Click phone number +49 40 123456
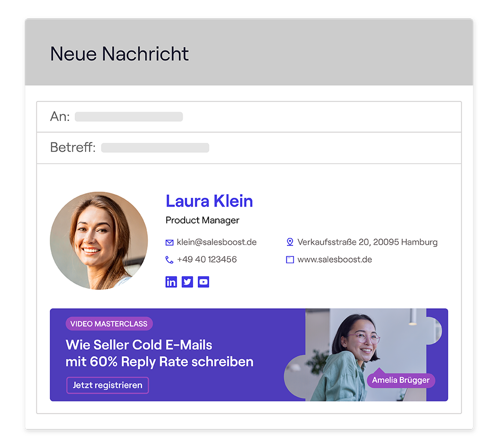The width and height of the screenshot is (498, 448). point(207,259)
